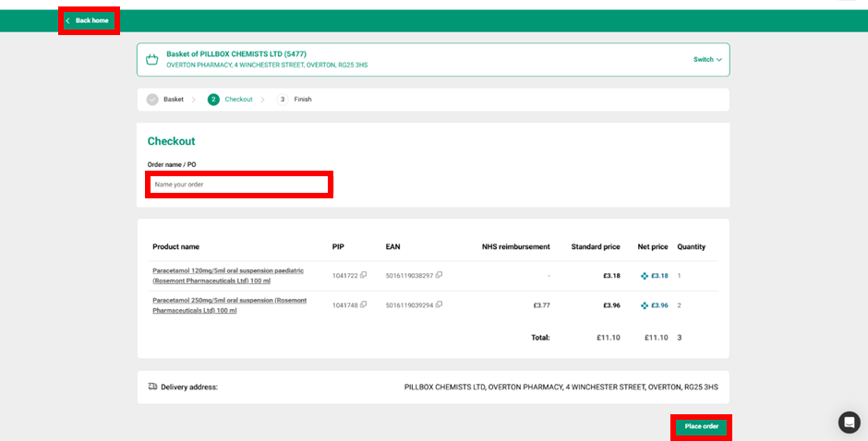This screenshot has width=868, height=441.
Task: Focus the Name your order field
Action: coord(239,185)
